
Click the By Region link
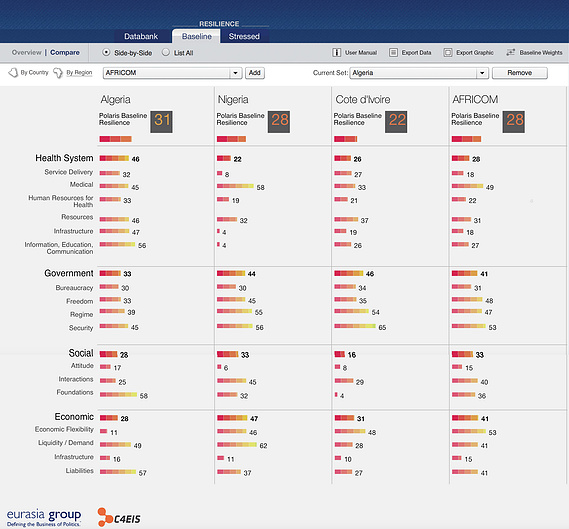[79, 73]
